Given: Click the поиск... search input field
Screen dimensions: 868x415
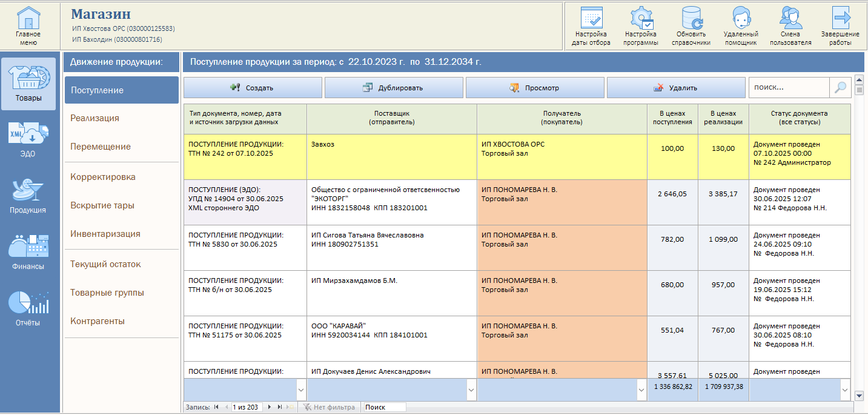Looking at the screenshot, I should click(x=788, y=87).
